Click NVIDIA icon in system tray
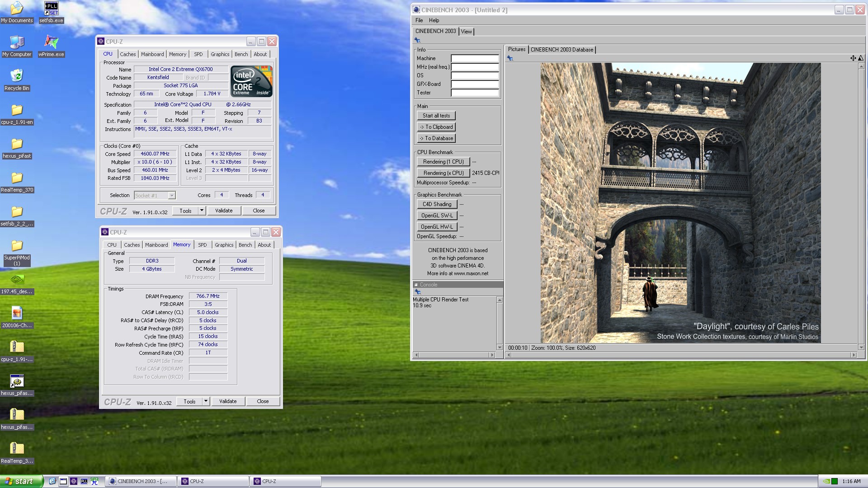The width and height of the screenshot is (868, 488). 826,481
